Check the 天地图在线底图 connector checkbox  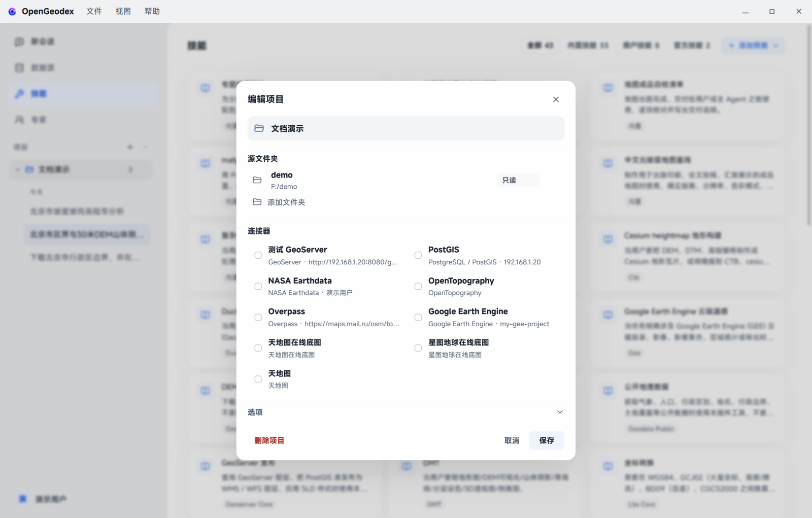(258, 348)
